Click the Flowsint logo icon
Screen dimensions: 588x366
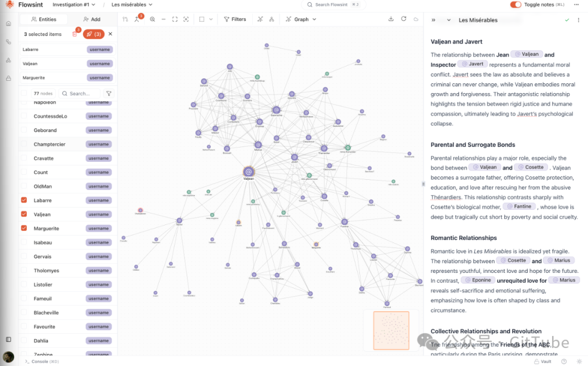[10, 4]
